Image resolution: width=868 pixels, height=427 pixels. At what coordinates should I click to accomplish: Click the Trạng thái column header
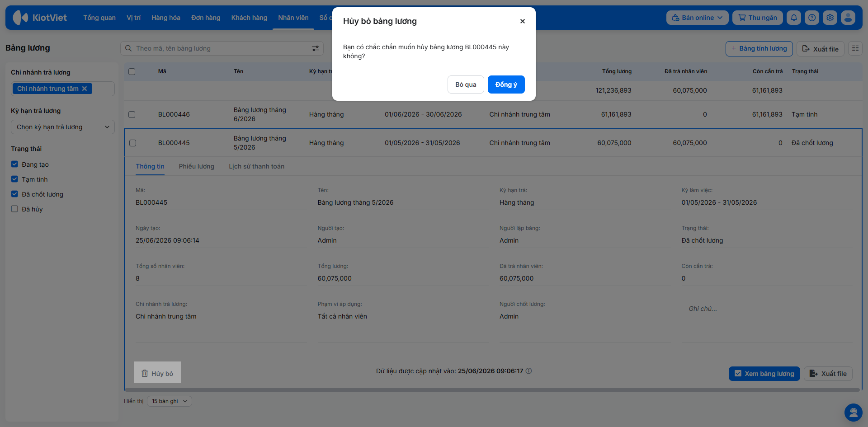805,71
